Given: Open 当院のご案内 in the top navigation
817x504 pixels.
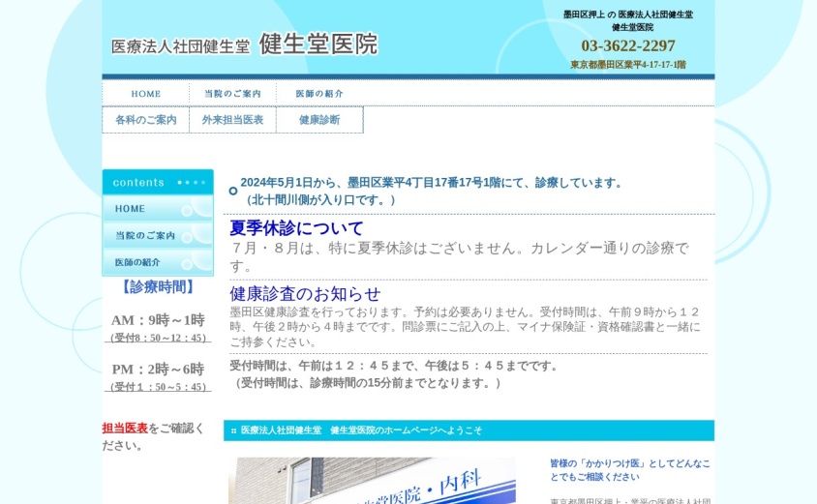Looking at the screenshot, I should pos(232,94).
